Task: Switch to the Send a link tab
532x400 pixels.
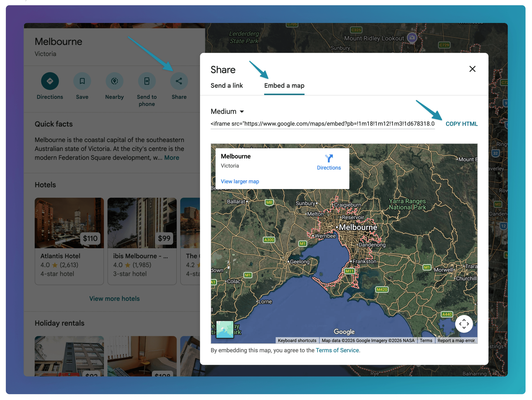Action: point(227,86)
